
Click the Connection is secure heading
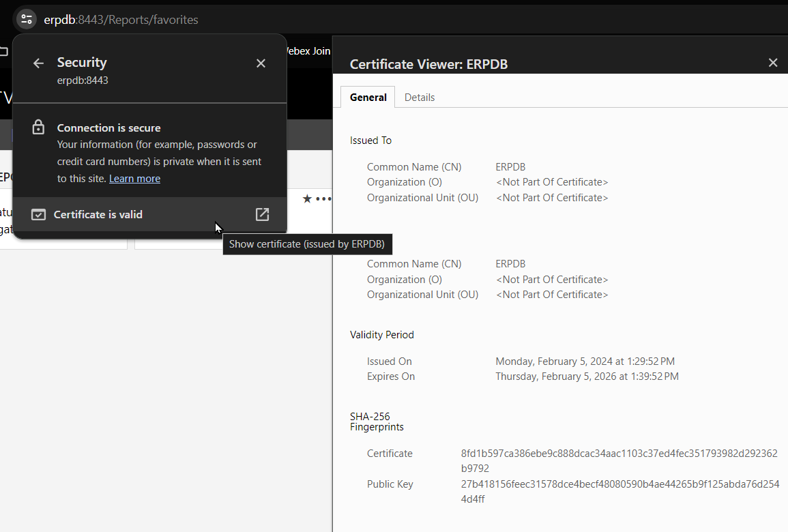[108, 128]
